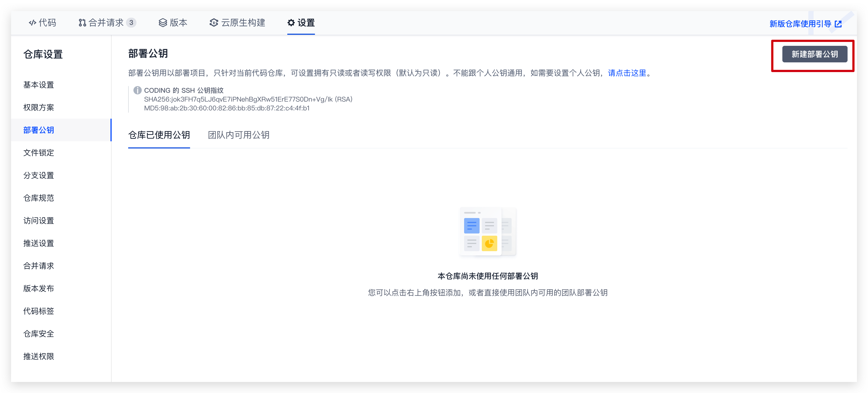Click the hint text about 右上角按钮添加
Viewport: 868px width, 393px height.
coord(488,293)
